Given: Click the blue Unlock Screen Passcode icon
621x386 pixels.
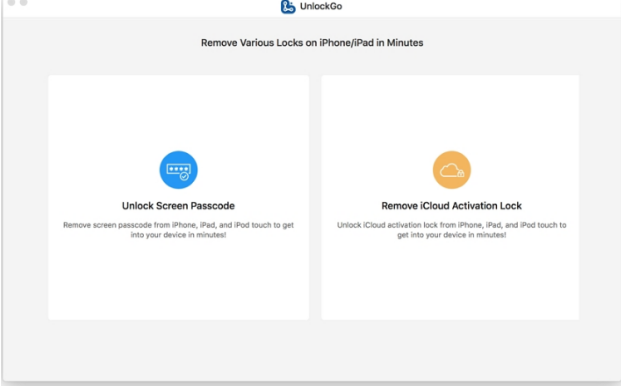Looking at the screenshot, I should pyautogui.click(x=178, y=170).
